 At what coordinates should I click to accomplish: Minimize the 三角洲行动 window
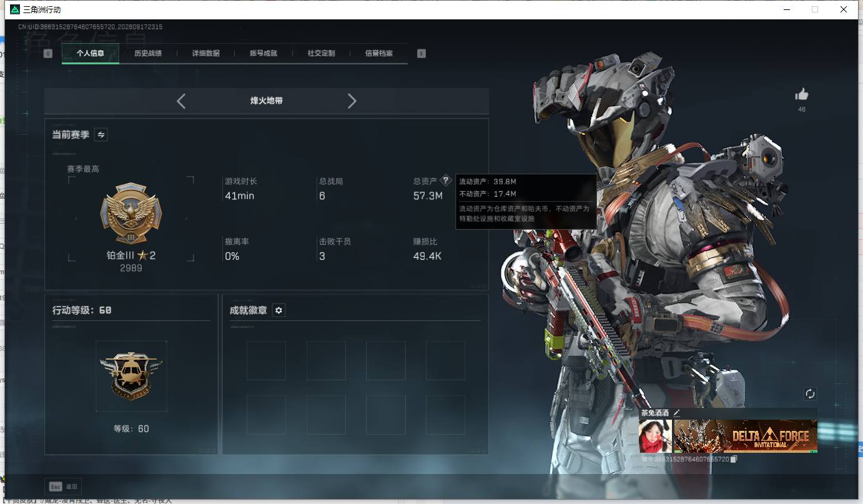coord(786,9)
